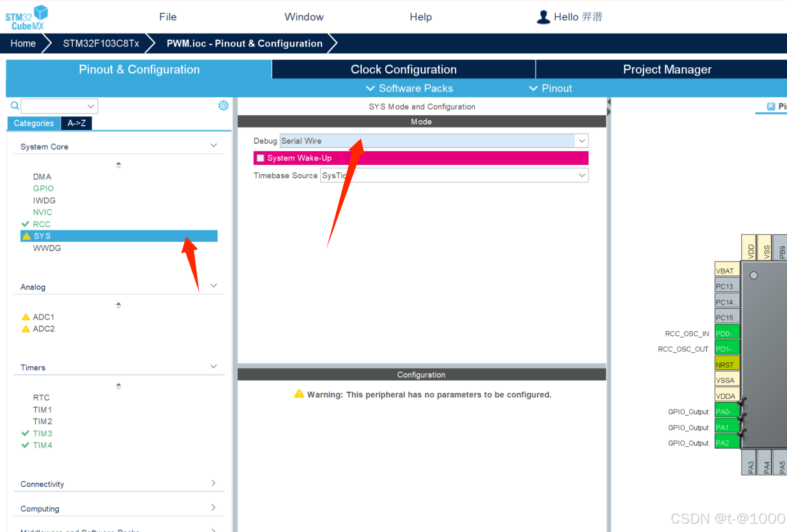Image resolution: width=787 pixels, height=532 pixels.
Task: Click the search magnifier icon
Action: coord(15,106)
